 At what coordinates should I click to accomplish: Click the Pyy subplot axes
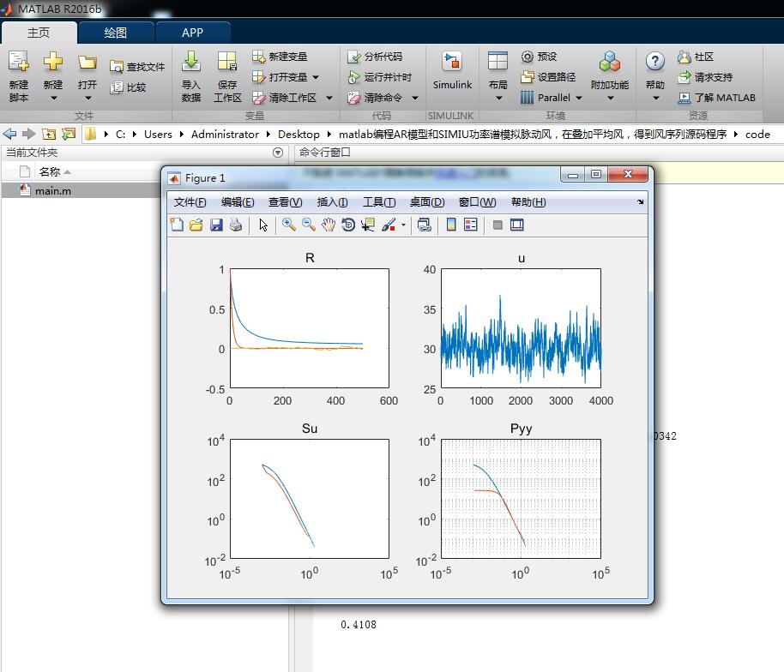tap(521, 499)
